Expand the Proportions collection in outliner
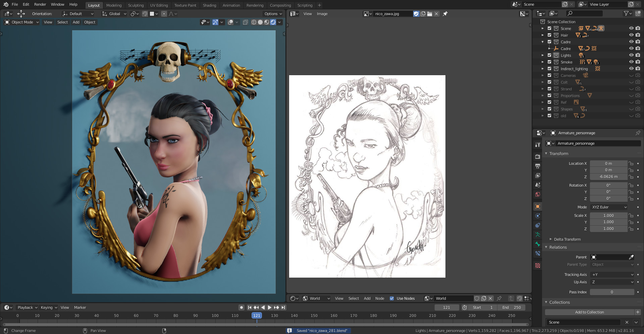 543,96
